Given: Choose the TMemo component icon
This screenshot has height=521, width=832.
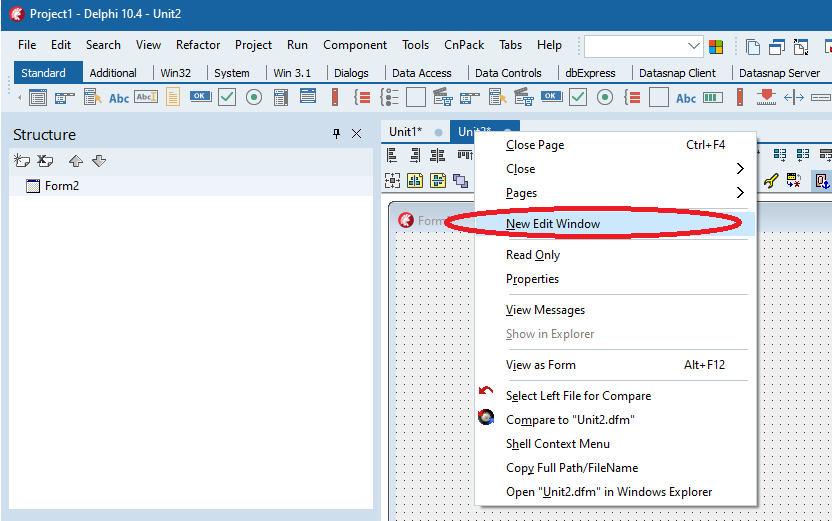Looking at the screenshot, I should point(173,98).
